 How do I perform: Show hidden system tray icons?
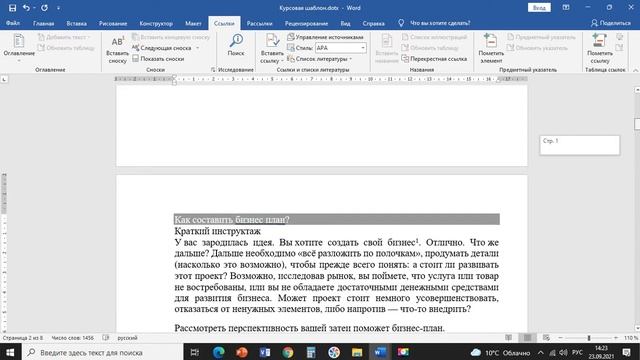pyautogui.click(x=540, y=352)
